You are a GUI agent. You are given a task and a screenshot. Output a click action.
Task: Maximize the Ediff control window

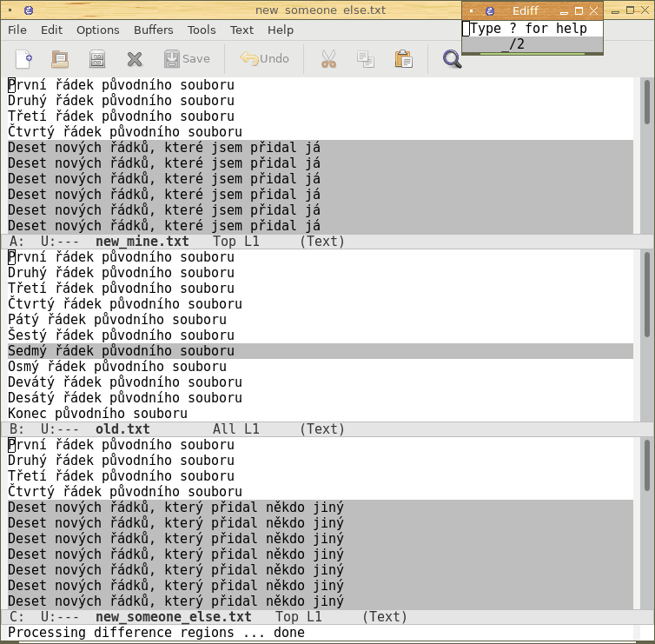pyautogui.click(x=579, y=11)
